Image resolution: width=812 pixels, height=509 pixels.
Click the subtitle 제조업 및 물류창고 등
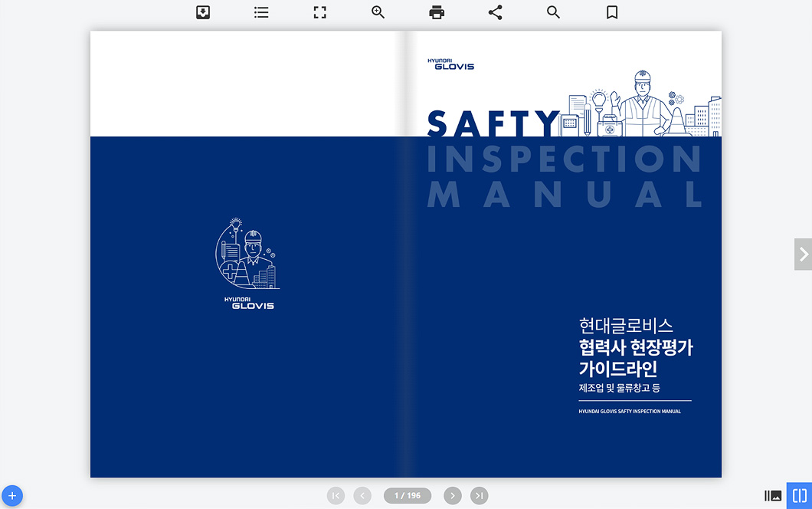(x=620, y=388)
